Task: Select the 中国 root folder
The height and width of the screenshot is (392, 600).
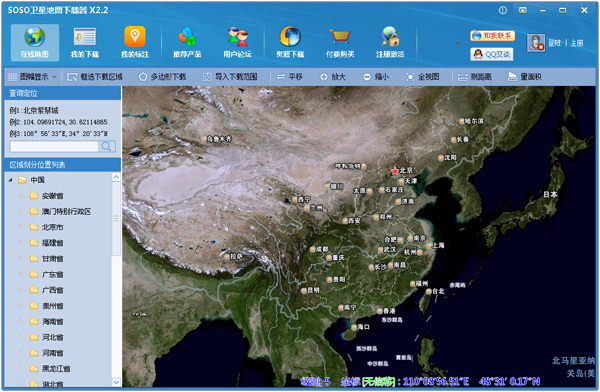Action: click(32, 180)
